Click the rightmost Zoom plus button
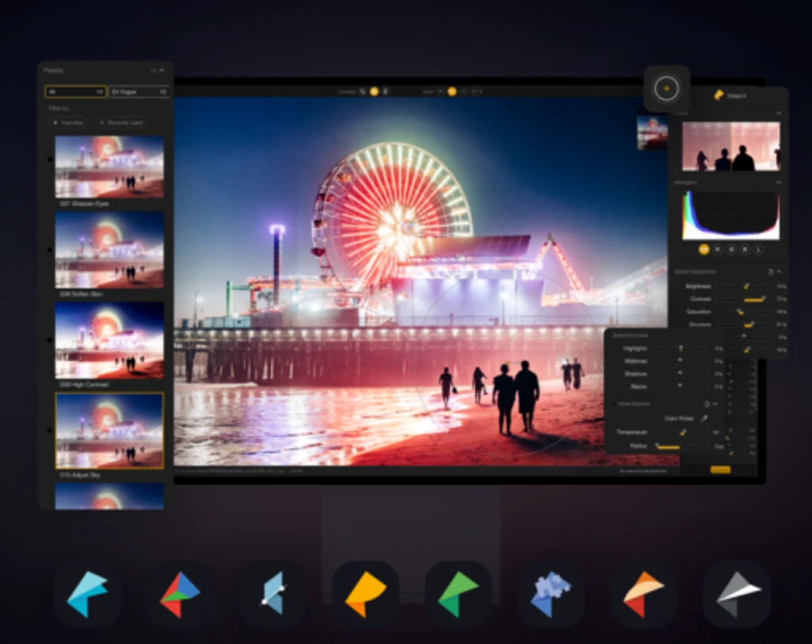The image size is (812, 644). 476,92
